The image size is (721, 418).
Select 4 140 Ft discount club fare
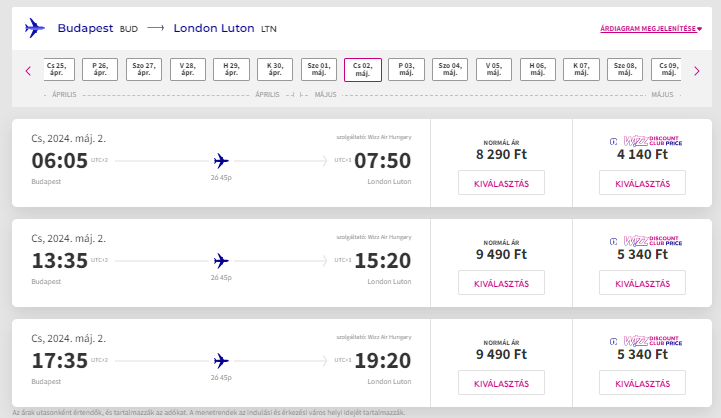(x=642, y=183)
